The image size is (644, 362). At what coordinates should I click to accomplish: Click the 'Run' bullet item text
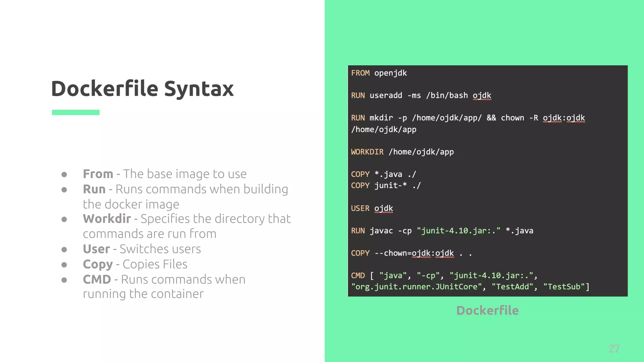186,197
